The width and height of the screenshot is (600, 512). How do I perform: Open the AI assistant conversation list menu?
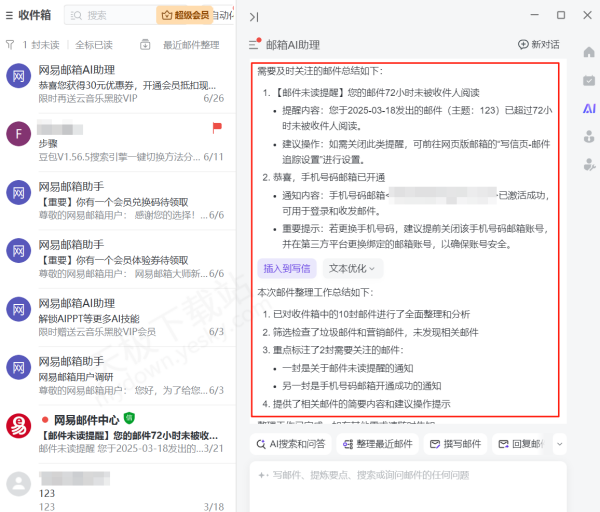(254, 45)
